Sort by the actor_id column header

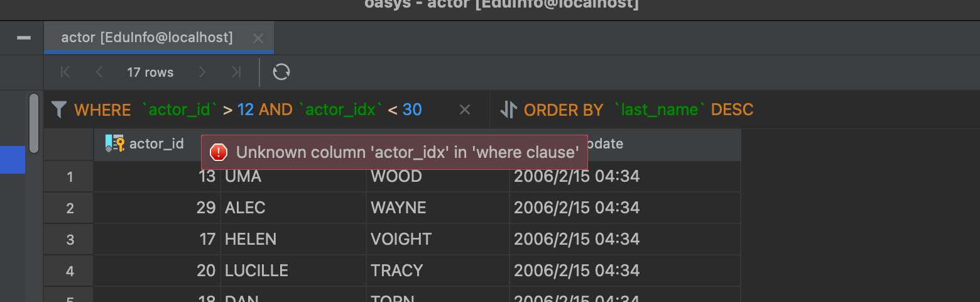coord(156,144)
